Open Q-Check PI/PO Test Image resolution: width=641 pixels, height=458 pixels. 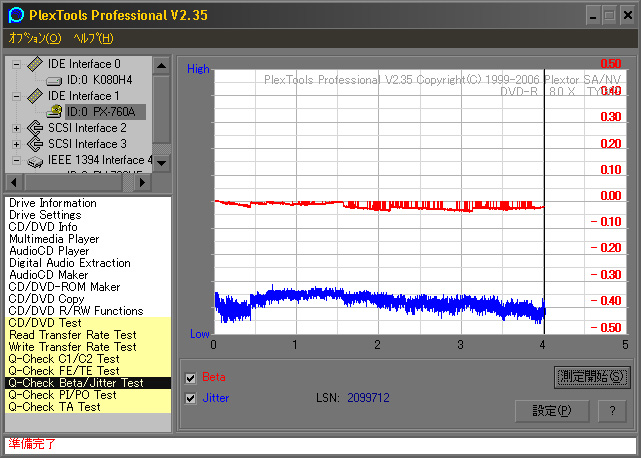(88, 395)
